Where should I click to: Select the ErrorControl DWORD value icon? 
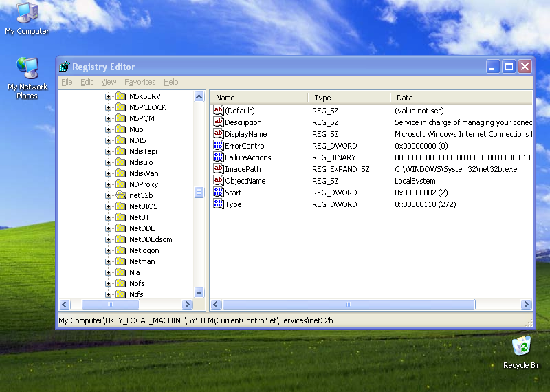click(x=218, y=146)
